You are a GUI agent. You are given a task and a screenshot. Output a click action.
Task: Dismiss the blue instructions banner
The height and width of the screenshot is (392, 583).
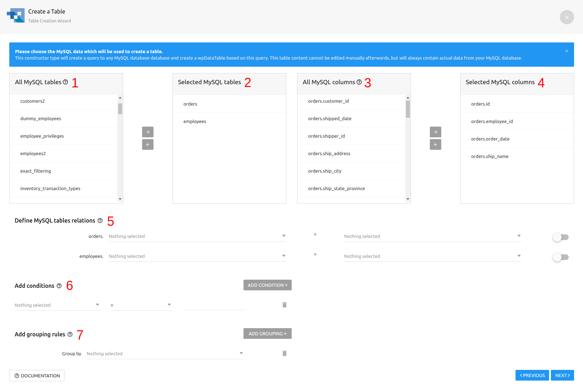(x=566, y=51)
